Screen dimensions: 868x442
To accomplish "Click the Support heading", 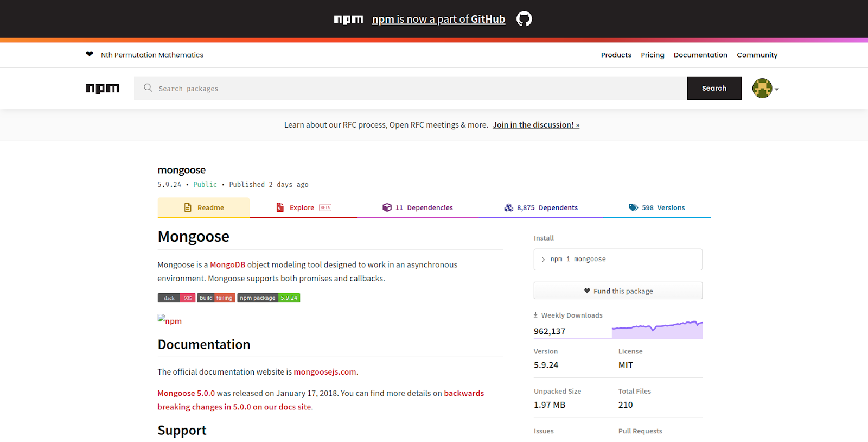I will pyautogui.click(x=182, y=430).
